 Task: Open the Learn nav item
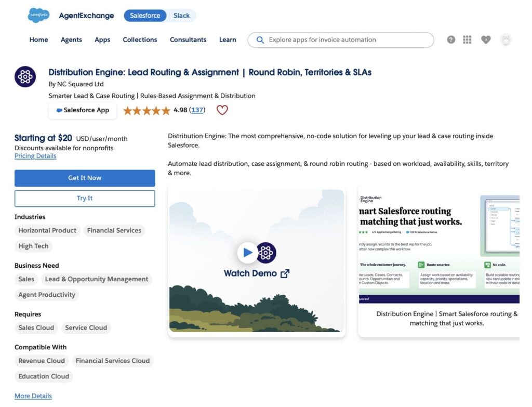click(x=228, y=40)
